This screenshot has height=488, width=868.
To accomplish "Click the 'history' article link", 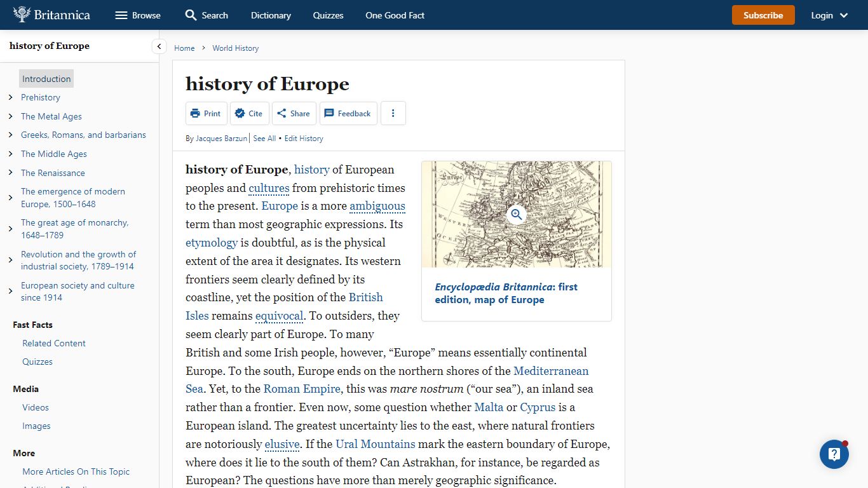I will tap(312, 170).
